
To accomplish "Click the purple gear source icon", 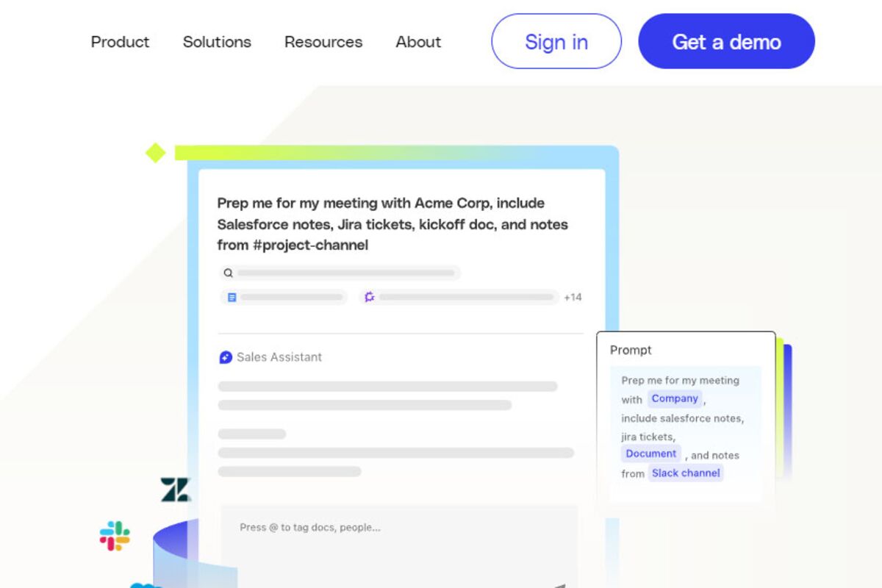I will click(370, 297).
